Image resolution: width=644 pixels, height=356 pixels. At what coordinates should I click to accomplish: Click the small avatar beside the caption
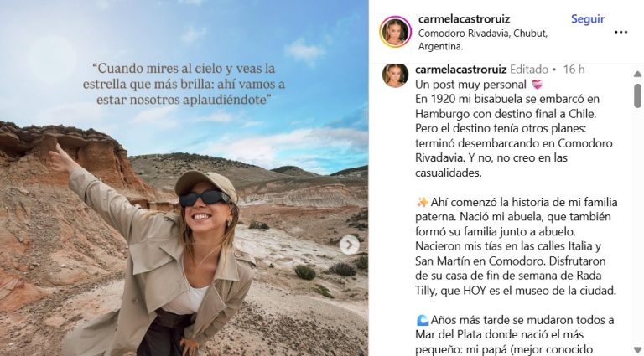coord(395,76)
